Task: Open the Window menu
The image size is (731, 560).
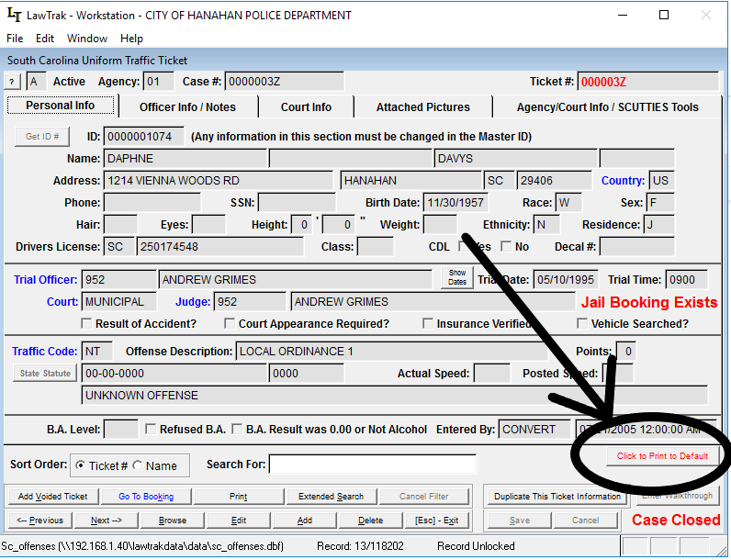Action: pos(87,39)
